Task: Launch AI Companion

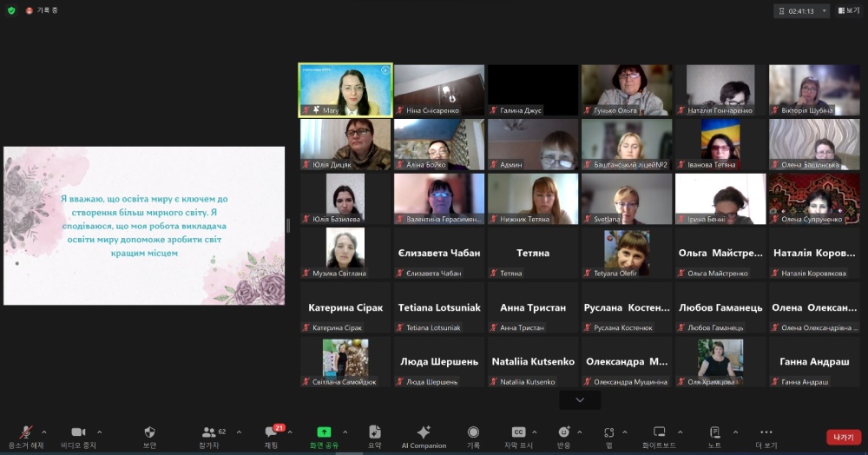Action: [x=424, y=432]
